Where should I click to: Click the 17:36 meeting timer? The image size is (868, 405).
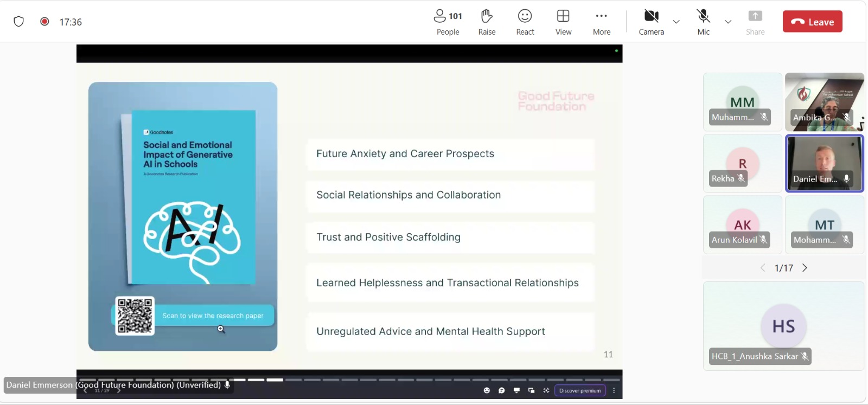point(71,22)
